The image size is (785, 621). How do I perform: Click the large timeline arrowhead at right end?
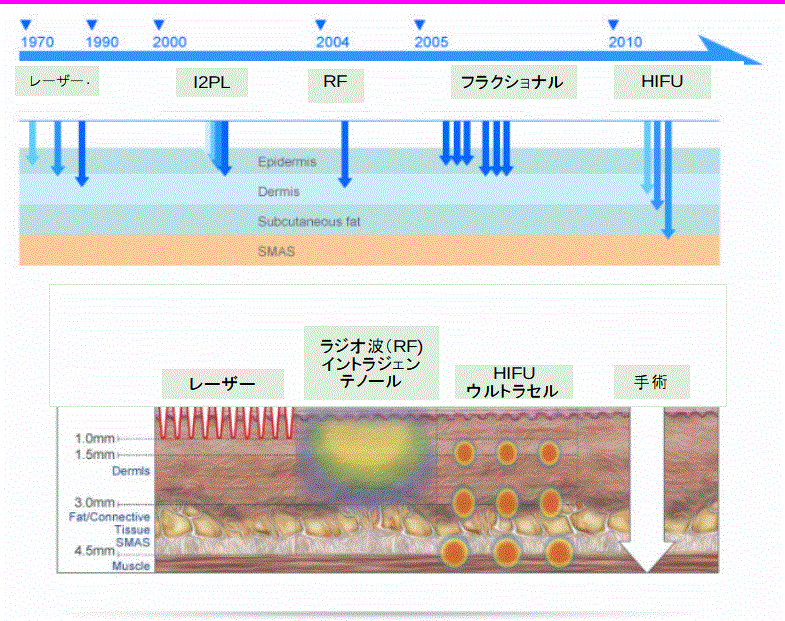point(730,51)
